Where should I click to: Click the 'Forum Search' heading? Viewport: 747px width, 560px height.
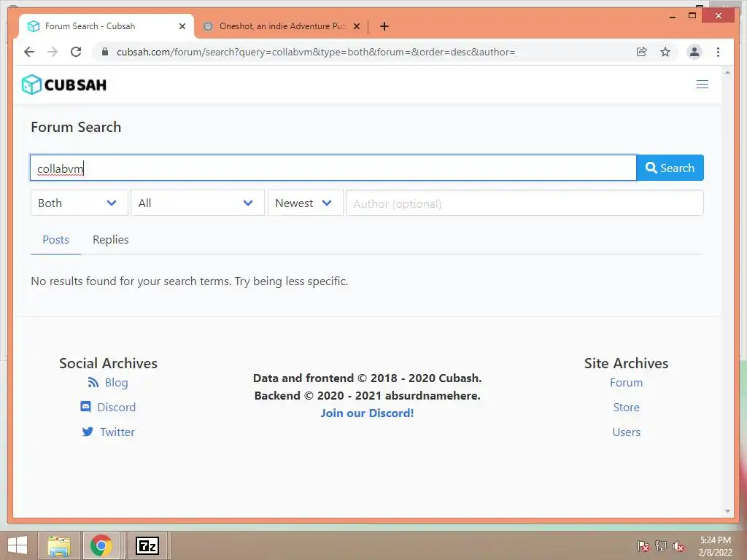click(x=76, y=127)
